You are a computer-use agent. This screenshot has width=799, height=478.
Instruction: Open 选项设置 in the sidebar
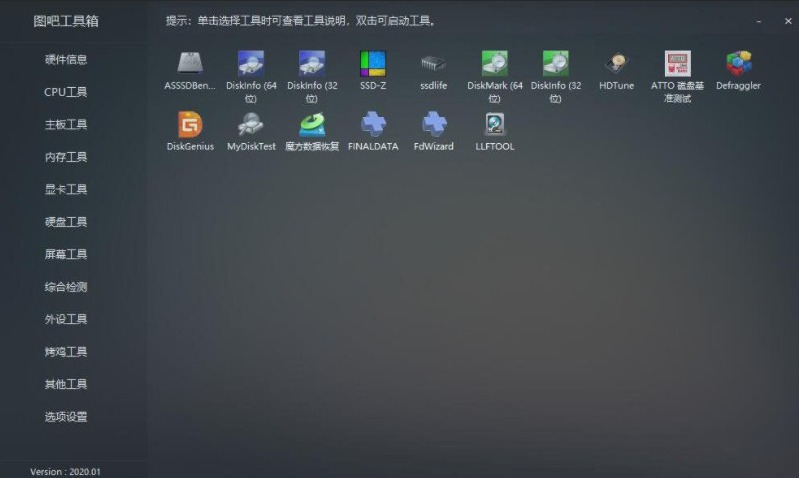pos(66,417)
